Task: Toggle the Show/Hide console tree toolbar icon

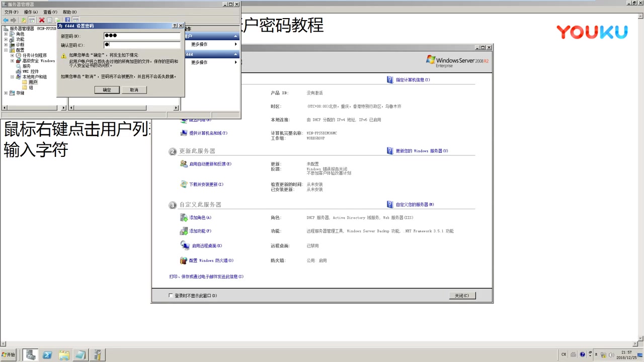Action: 32,20
